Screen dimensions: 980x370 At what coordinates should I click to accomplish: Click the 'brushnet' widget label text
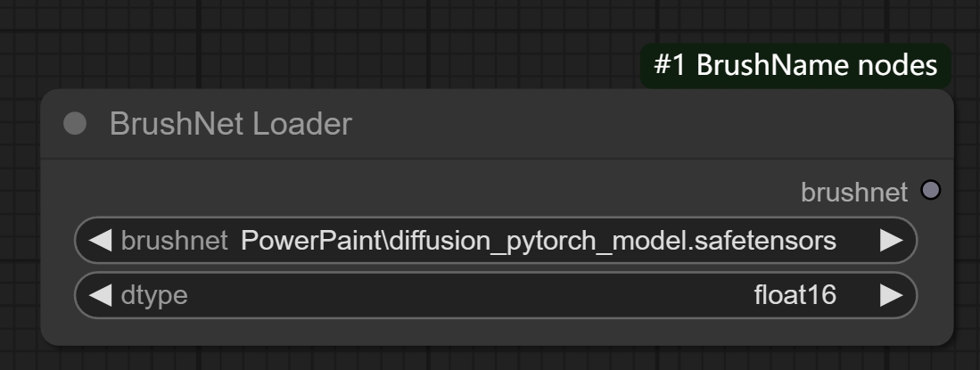click(x=174, y=241)
